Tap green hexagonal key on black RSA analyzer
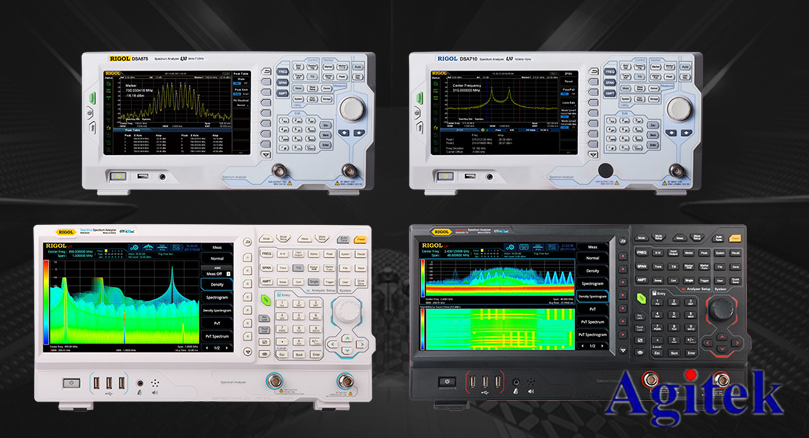This screenshot has width=809, height=438. (x=641, y=298)
